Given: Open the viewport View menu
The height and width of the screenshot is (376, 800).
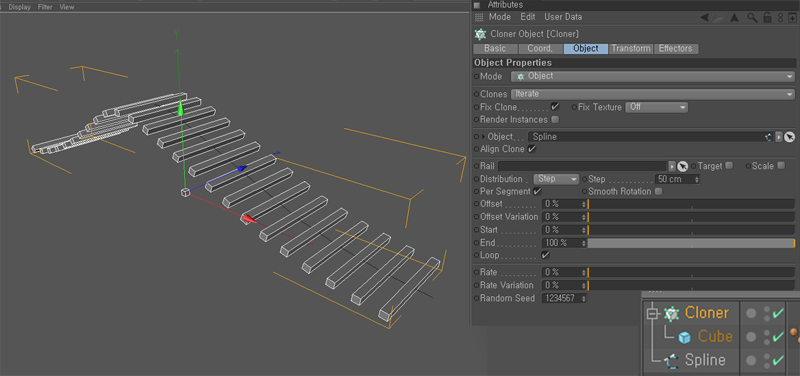Looking at the screenshot, I should (67, 7).
